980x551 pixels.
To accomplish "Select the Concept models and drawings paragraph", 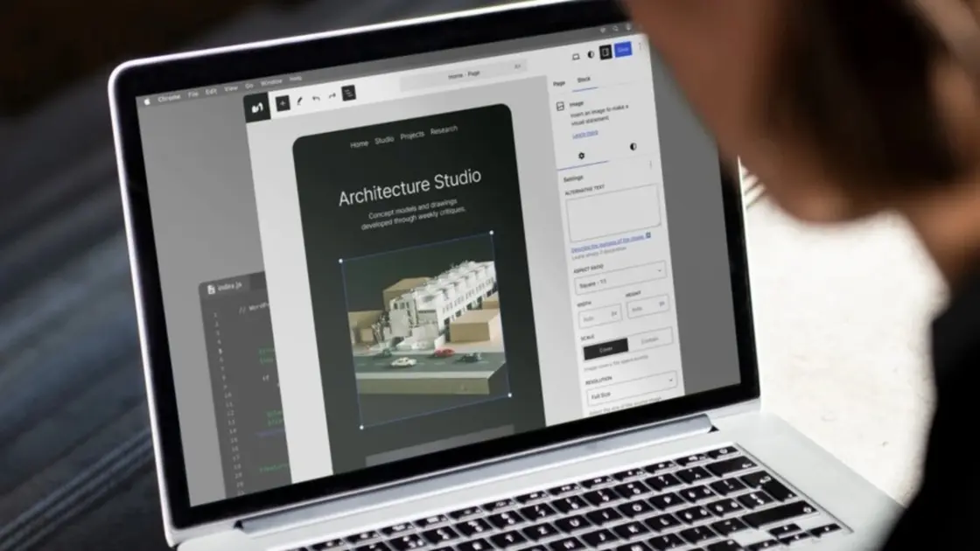I will pos(413,213).
